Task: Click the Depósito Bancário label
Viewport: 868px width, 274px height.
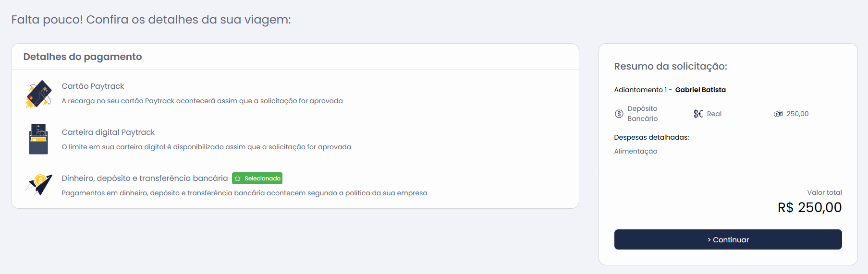Action: point(642,114)
